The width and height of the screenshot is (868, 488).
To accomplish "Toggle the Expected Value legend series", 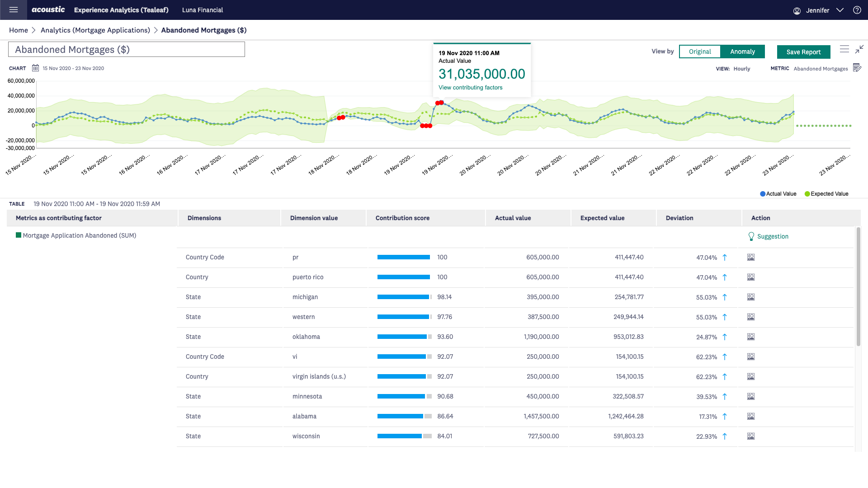I will [826, 194].
